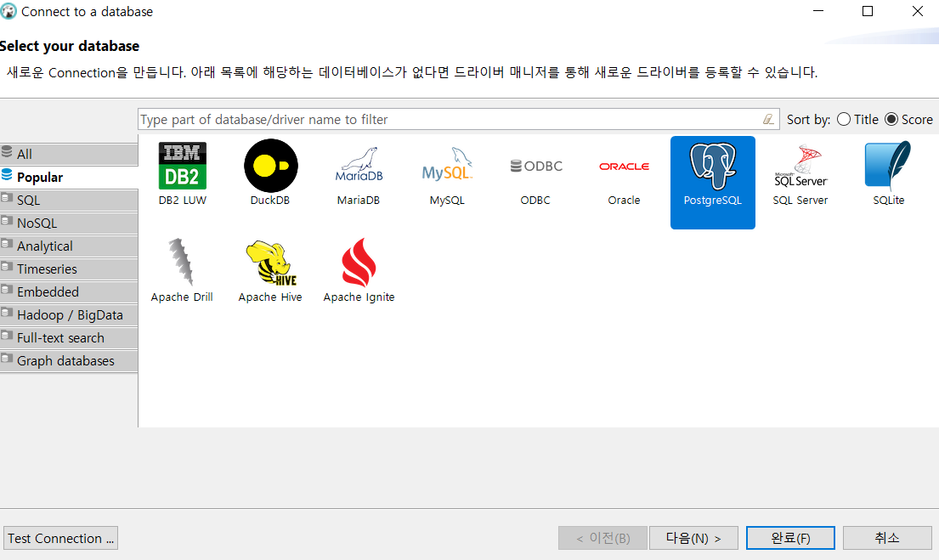Select the SQLite feather icon
Viewport: 939px width, 560px height.
coord(888,166)
